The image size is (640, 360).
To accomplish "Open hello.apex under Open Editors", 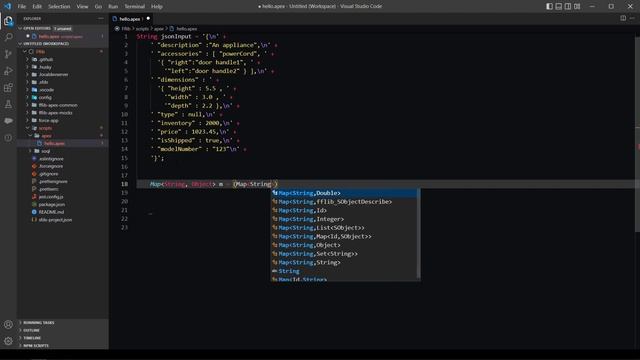I will click(x=61, y=36).
